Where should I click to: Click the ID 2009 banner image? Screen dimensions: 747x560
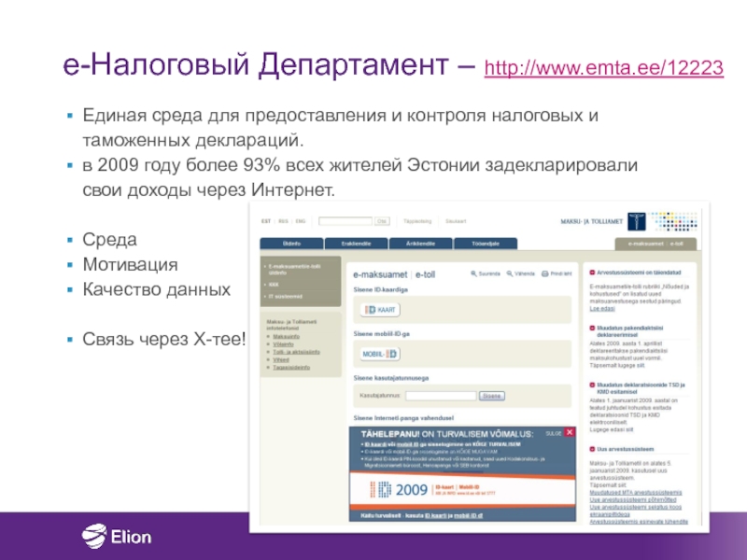[x=462, y=489]
